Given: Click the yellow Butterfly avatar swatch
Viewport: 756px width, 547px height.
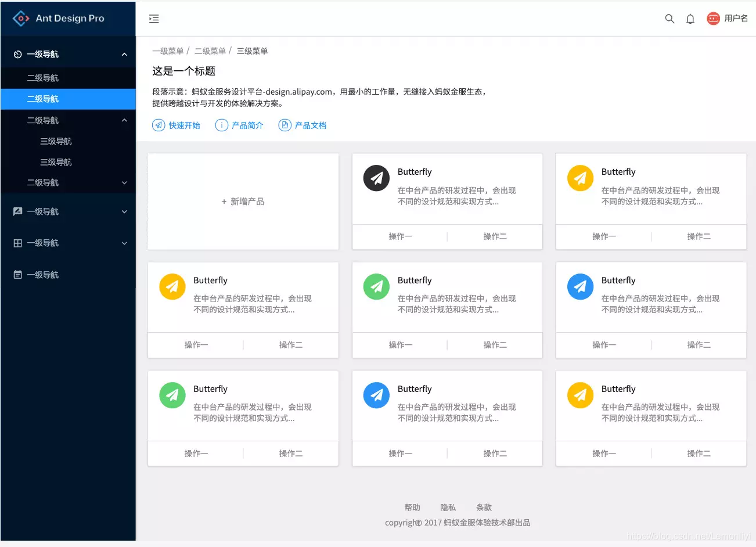Looking at the screenshot, I should pyautogui.click(x=580, y=178).
